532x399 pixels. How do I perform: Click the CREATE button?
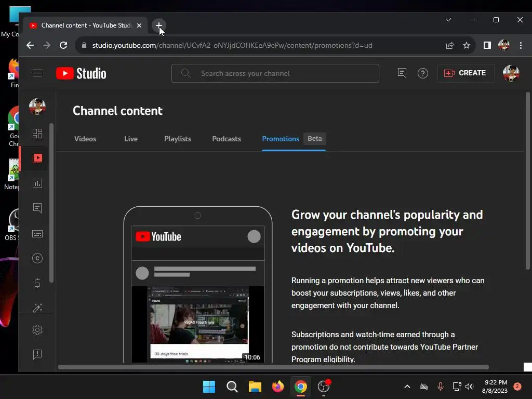[x=465, y=73]
